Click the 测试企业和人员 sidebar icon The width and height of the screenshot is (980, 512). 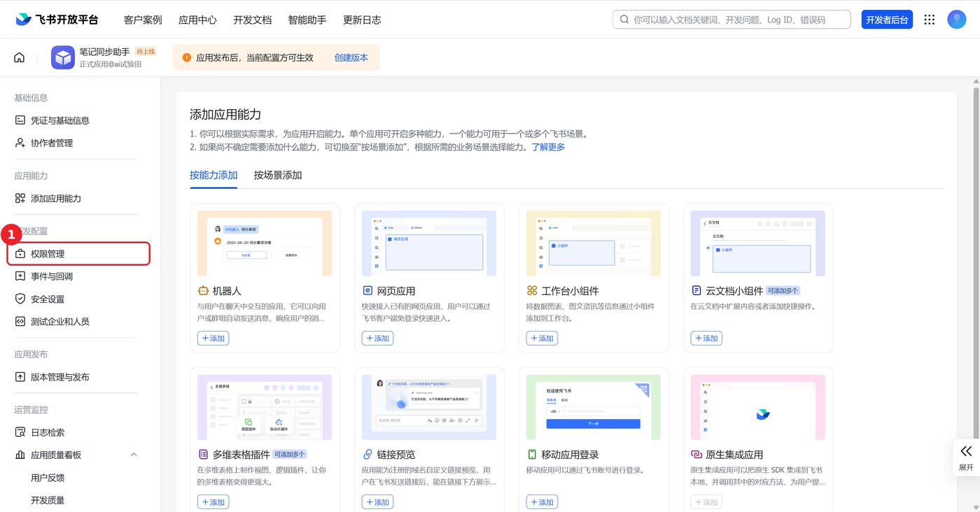20,321
